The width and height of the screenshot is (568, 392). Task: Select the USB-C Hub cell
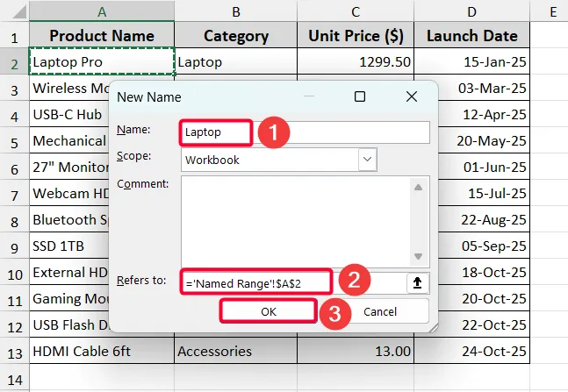[x=69, y=114]
